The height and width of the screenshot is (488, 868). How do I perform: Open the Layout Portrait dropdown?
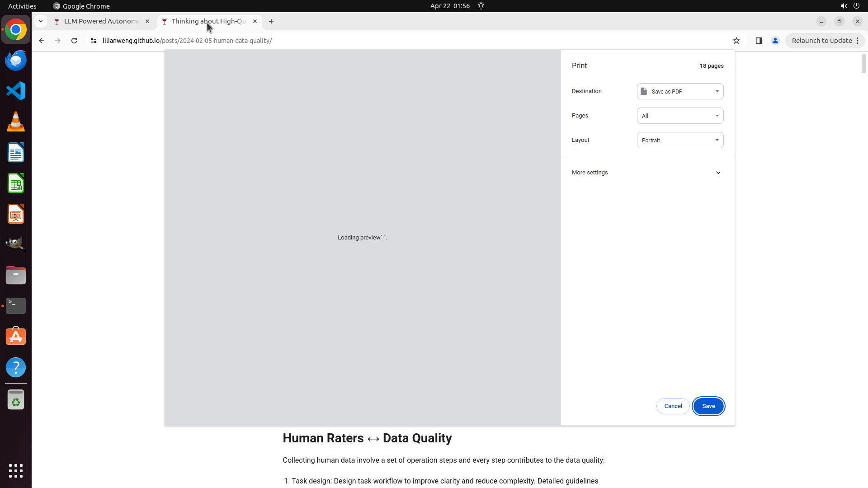click(x=680, y=140)
